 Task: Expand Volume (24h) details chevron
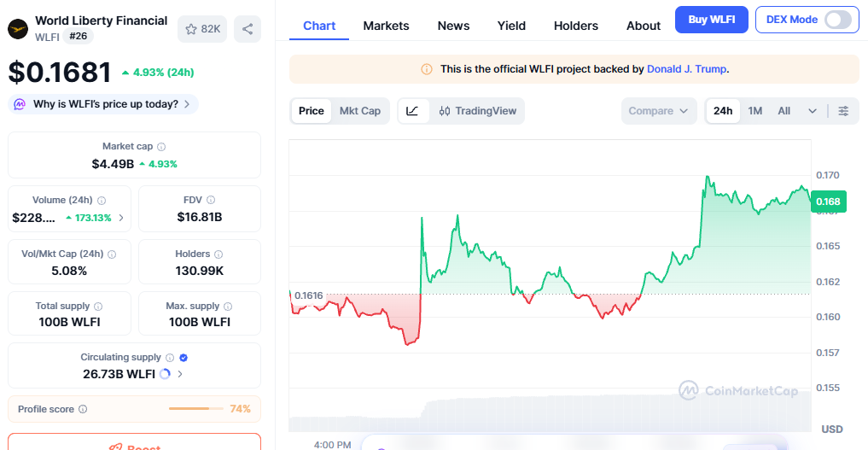tap(121, 218)
